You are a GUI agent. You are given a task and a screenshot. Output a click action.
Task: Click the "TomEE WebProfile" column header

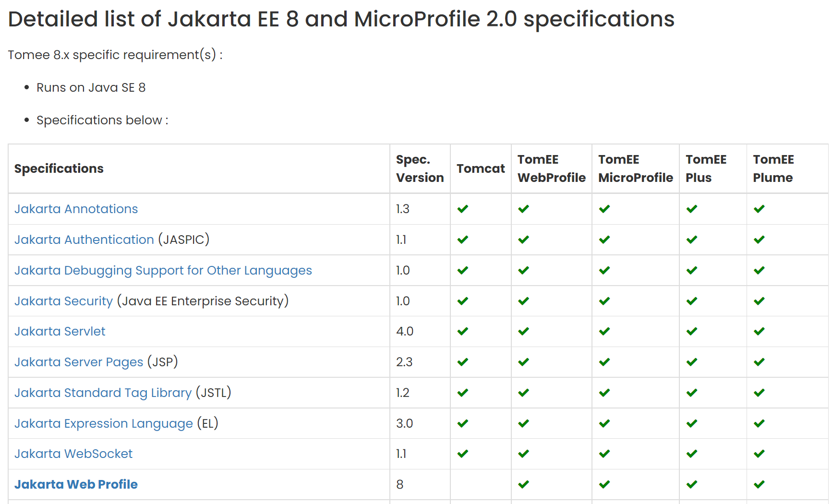[x=552, y=168]
